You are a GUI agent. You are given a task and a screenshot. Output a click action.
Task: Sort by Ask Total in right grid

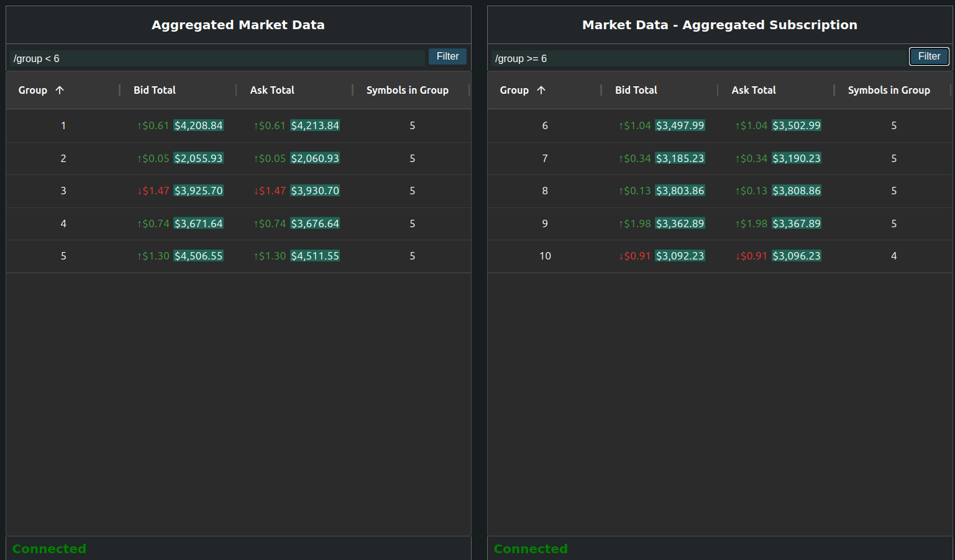(754, 90)
